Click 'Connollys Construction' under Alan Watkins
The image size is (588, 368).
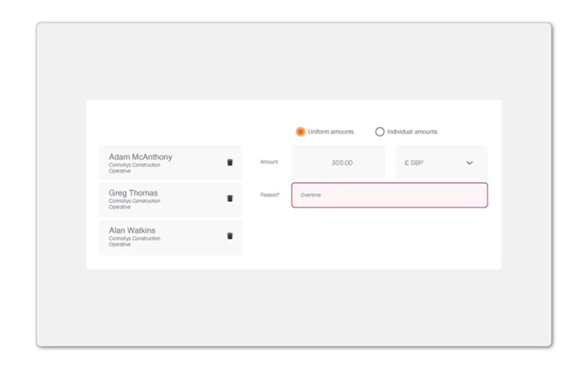pyautogui.click(x=134, y=238)
